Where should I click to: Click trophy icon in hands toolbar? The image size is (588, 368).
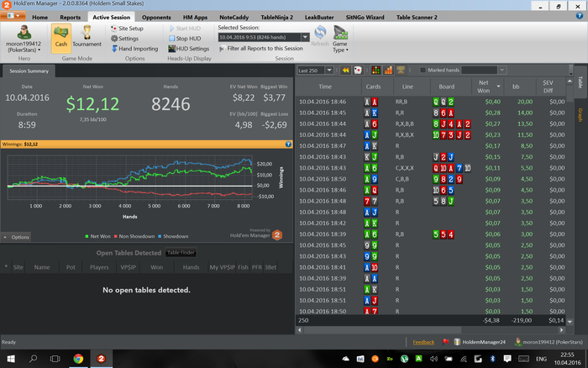tap(401, 70)
